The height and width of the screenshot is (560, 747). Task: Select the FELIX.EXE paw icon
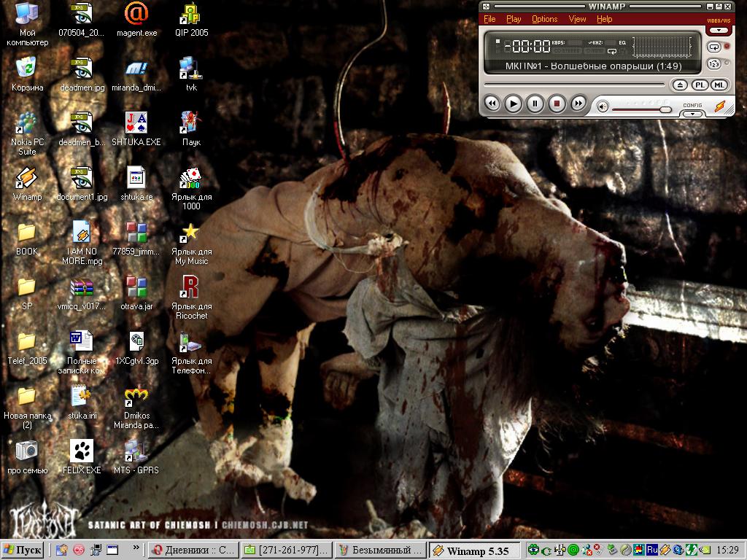click(82, 458)
